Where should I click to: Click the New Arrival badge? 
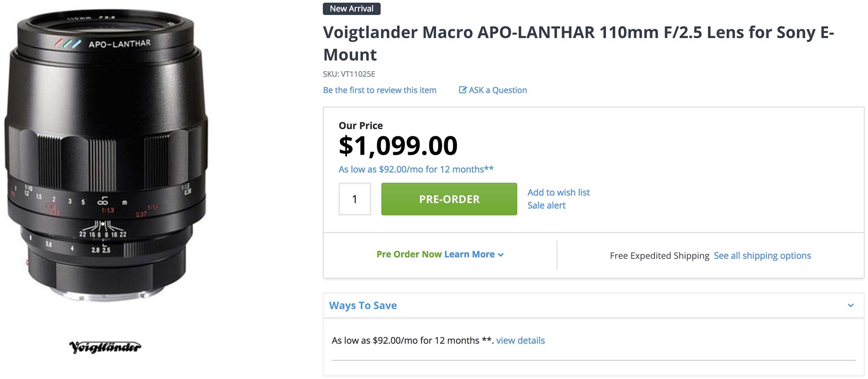pos(351,9)
